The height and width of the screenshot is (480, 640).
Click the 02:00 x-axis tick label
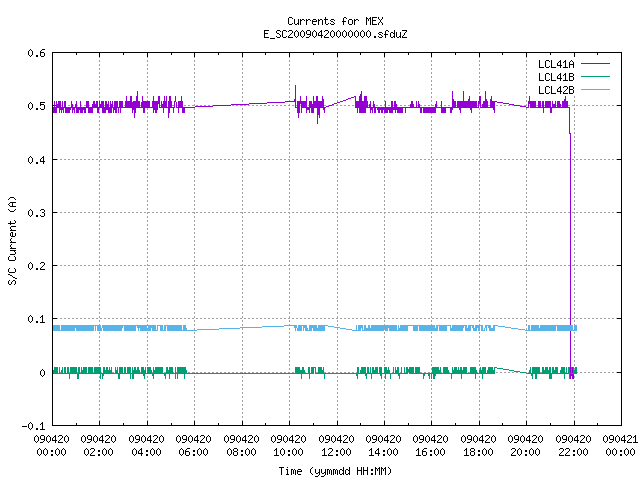(98, 452)
